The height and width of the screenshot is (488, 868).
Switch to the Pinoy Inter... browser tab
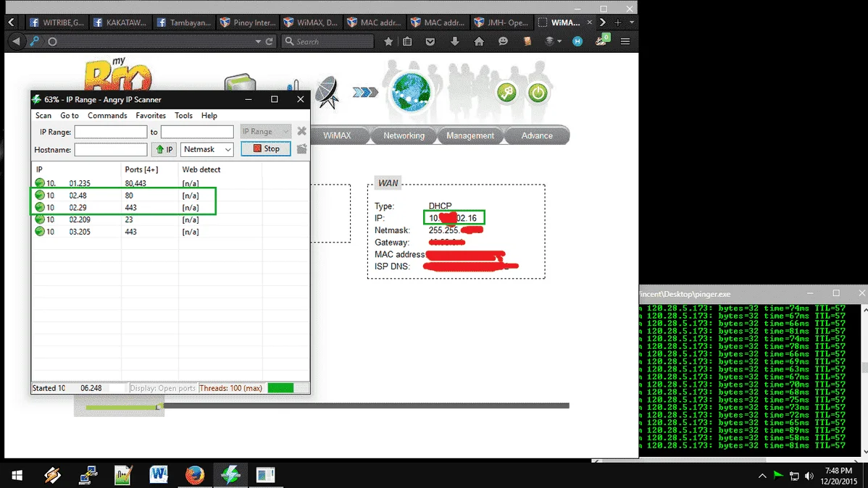(x=248, y=22)
